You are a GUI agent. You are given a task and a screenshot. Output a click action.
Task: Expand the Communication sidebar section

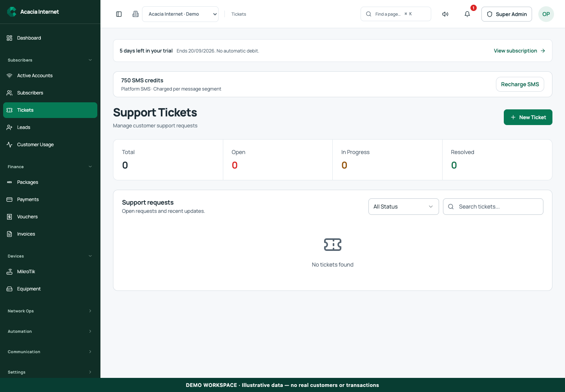pyautogui.click(x=50, y=352)
